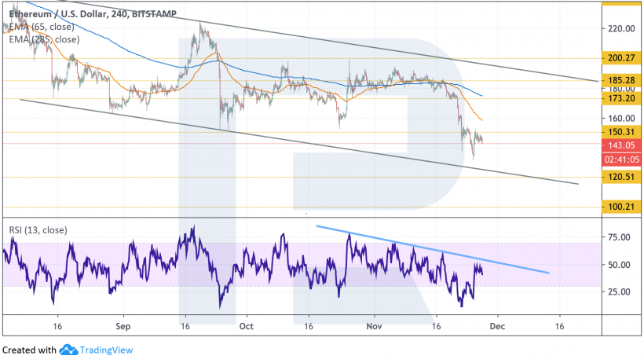Select the Ethereum / U.S. Dollar chart title
644x363 pixels.
90,14
